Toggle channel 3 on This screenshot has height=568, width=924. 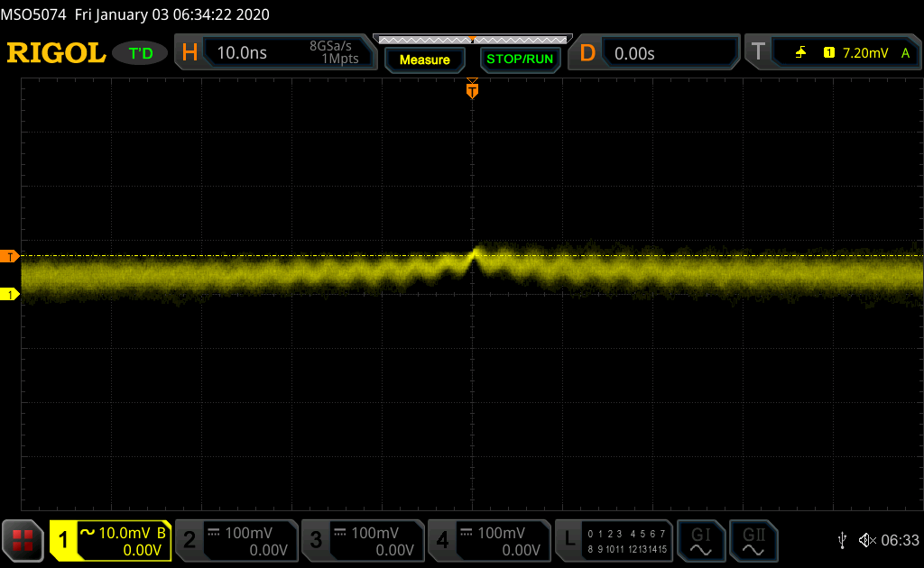pos(316,540)
